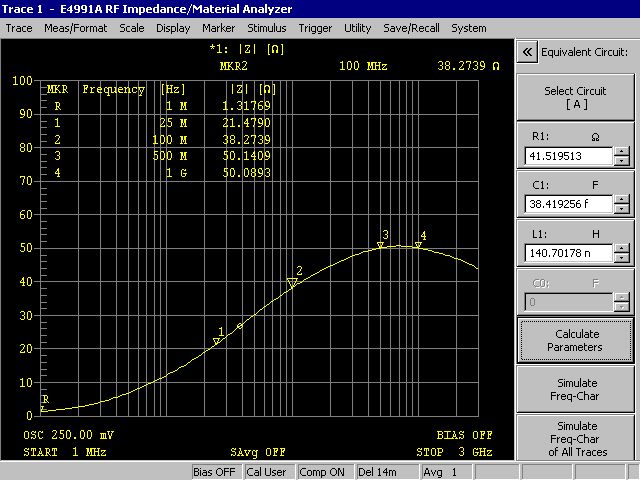
Task: Open the Stimulus menu
Action: [266, 28]
